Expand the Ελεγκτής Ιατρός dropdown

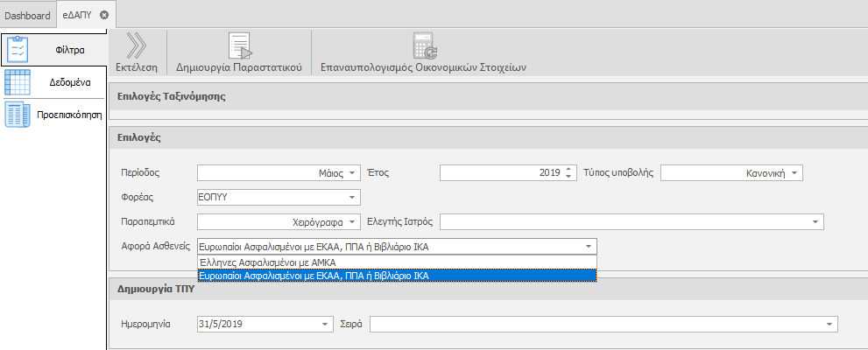[x=816, y=222]
